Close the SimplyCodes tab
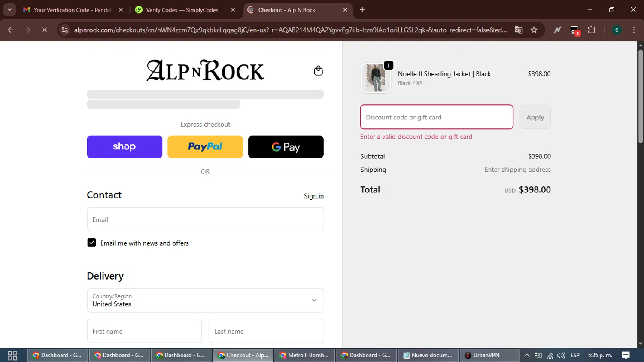 [x=233, y=10]
